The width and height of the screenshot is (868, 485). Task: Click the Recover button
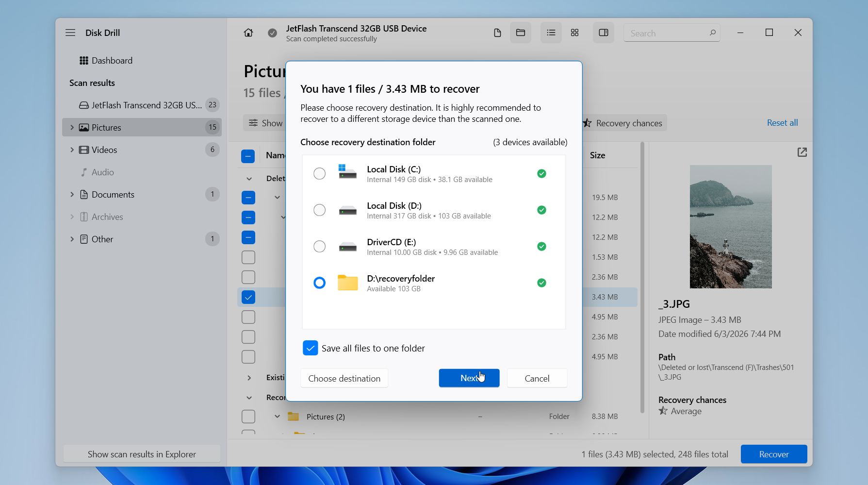[x=773, y=454]
